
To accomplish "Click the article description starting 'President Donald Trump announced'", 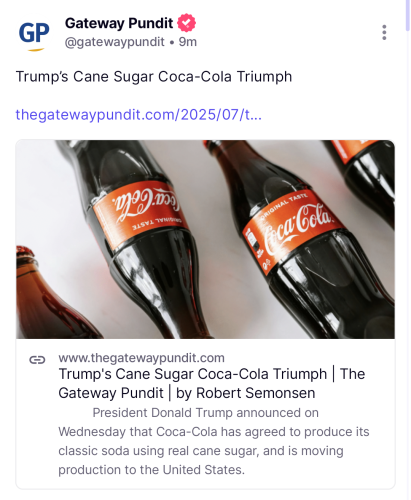I will click(214, 441).
